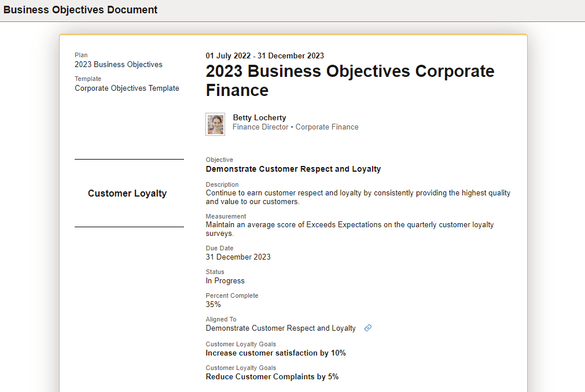Click the Finance Director job title label
This screenshot has height=392, width=585.
[260, 127]
